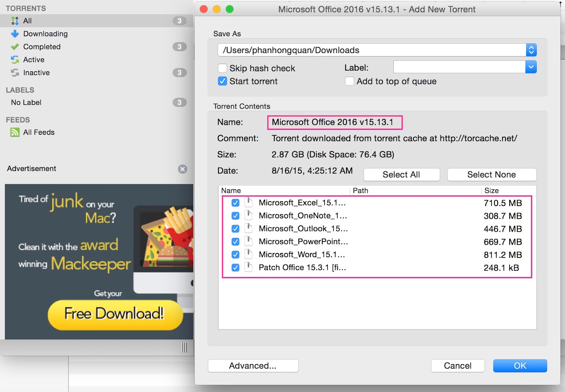The height and width of the screenshot is (392, 565).
Task: Click the All Feeds RSS icon
Action: pyautogui.click(x=15, y=132)
